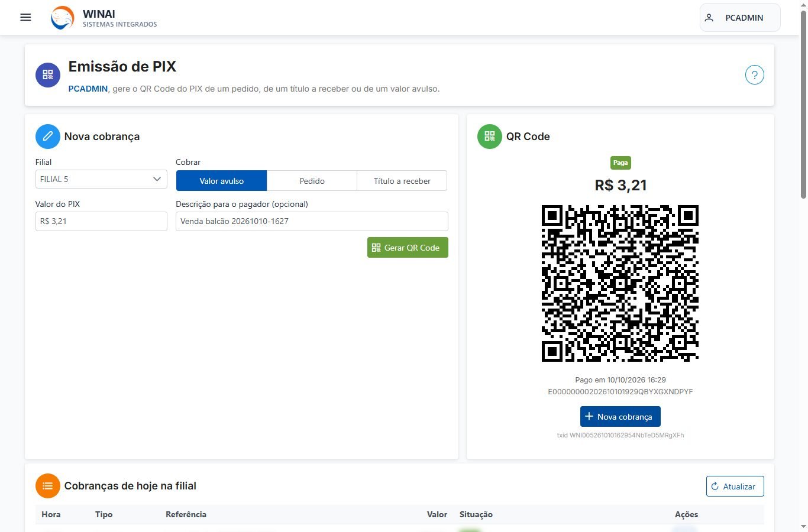808x532 pixels.
Task: Click the Valor column header
Action: click(x=437, y=514)
